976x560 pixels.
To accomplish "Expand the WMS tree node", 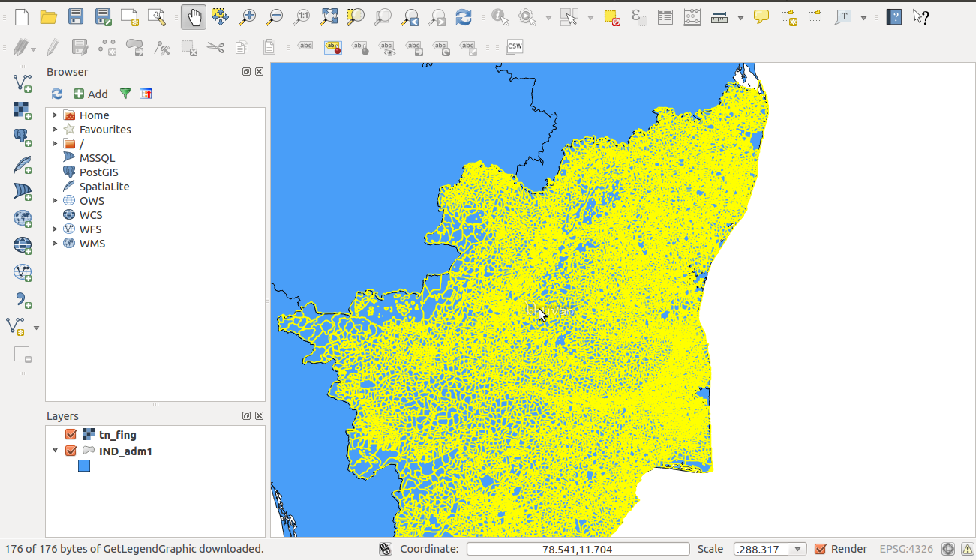I will pos(55,244).
